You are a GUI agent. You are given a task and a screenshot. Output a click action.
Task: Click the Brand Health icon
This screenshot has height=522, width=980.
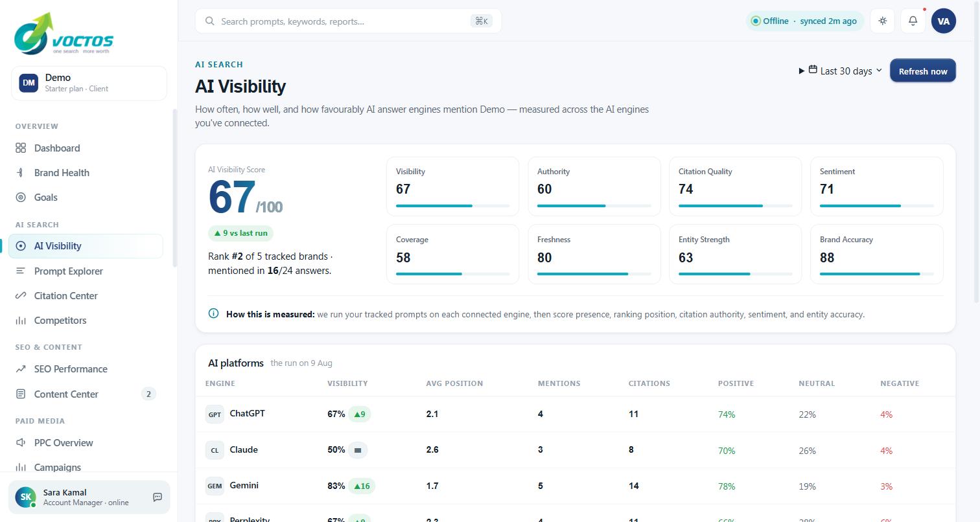point(21,173)
